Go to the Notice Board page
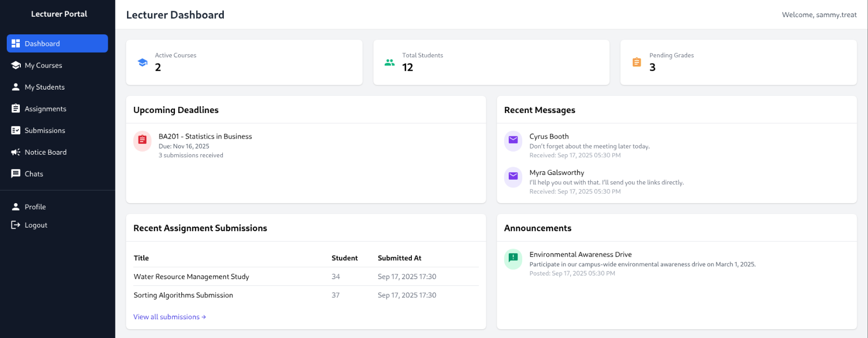Image resolution: width=868 pixels, height=338 pixels. (45, 152)
